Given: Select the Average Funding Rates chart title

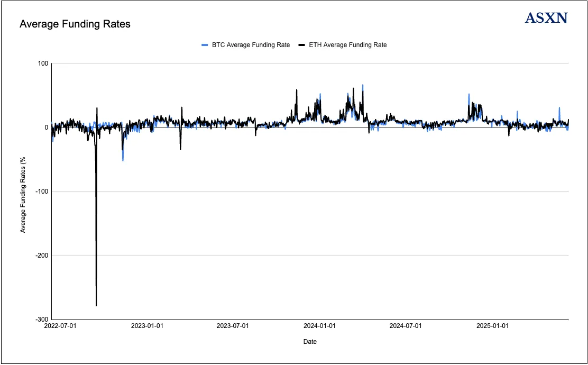Looking at the screenshot, I should 75,24.
